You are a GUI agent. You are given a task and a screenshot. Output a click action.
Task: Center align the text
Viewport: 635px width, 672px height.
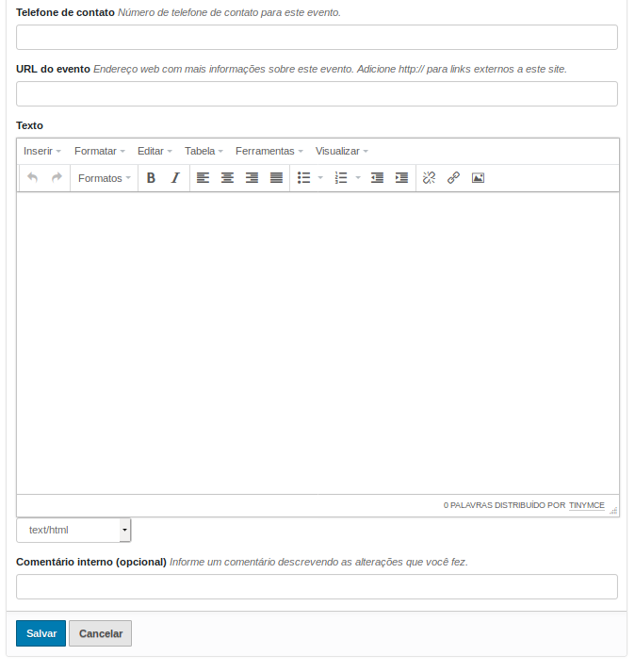pyautogui.click(x=227, y=178)
